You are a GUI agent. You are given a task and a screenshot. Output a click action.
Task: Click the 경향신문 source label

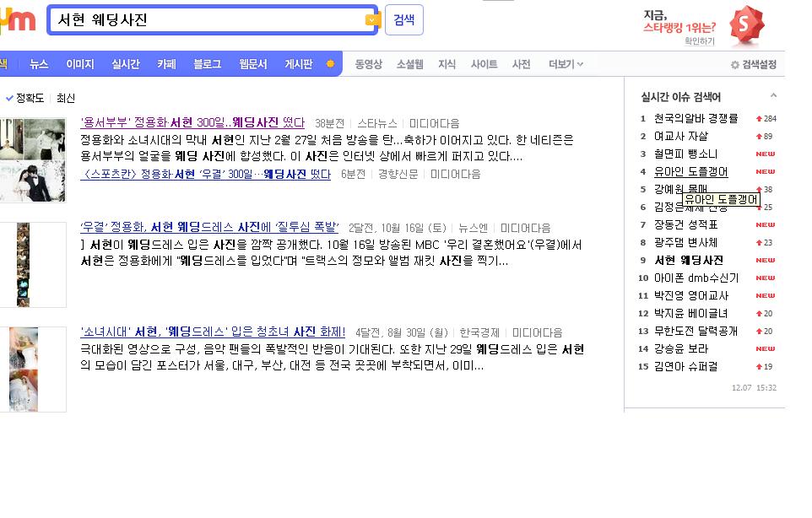point(398,175)
